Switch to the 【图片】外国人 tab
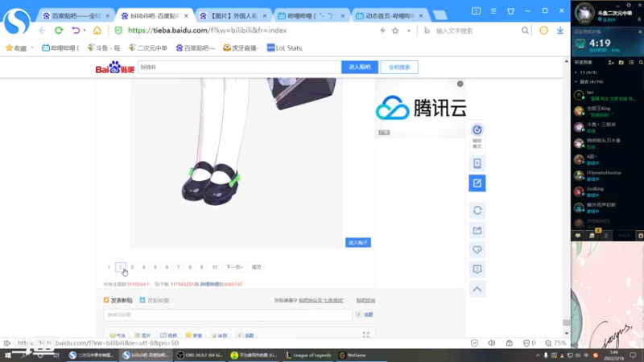Image resolution: width=644 pixels, height=362 pixels. click(233, 15)
